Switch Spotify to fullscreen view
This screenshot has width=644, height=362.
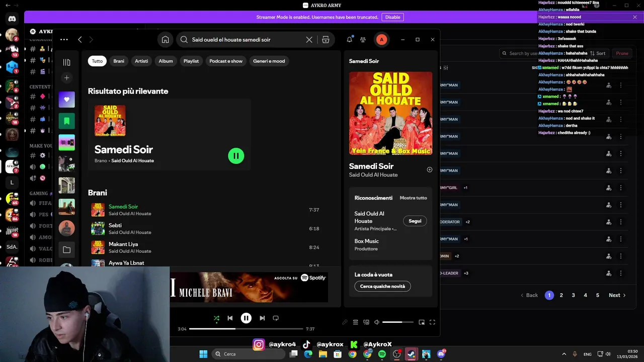pyautogui.click(x=432, y=322)
